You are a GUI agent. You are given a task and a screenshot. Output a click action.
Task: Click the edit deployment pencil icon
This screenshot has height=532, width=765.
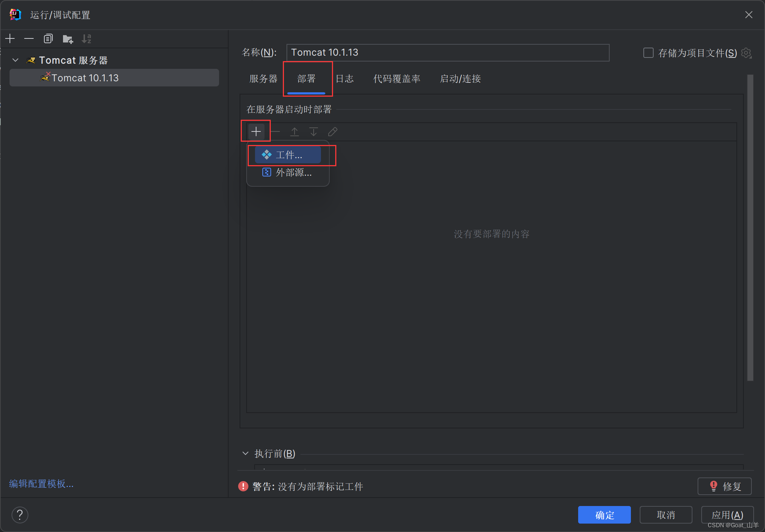point(332,131)
